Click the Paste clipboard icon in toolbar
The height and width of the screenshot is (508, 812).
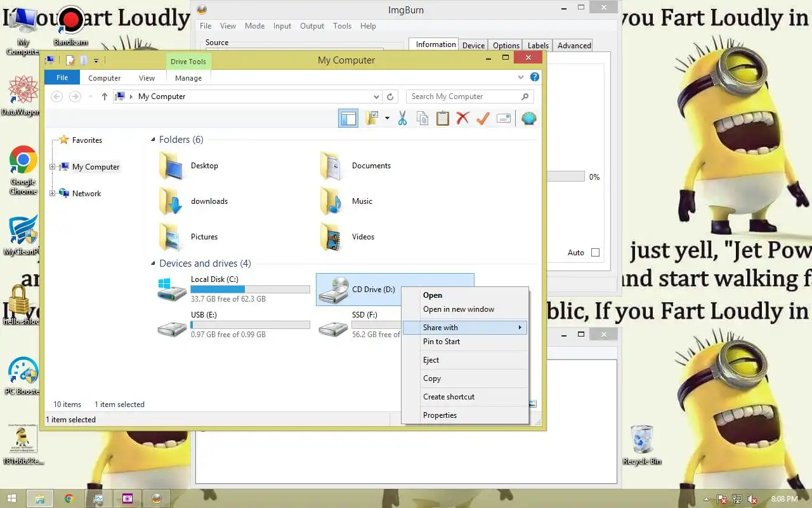pyautogui.click(x=442, y=118)
